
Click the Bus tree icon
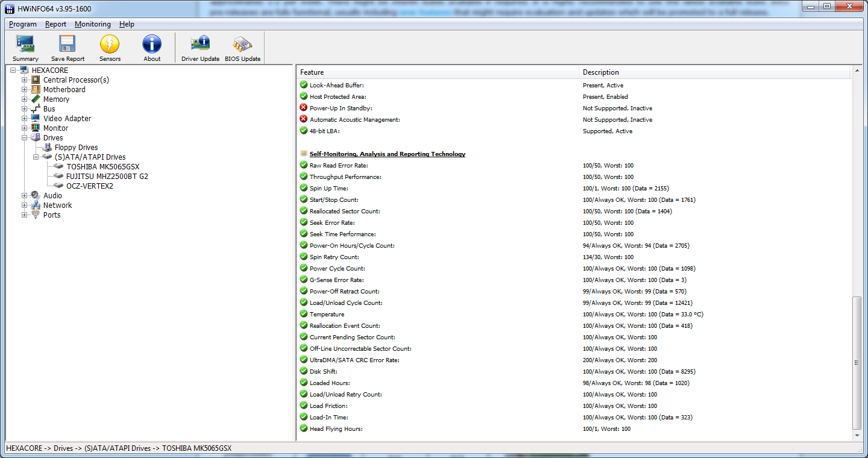pyautogui.click(x=36, y=108)
